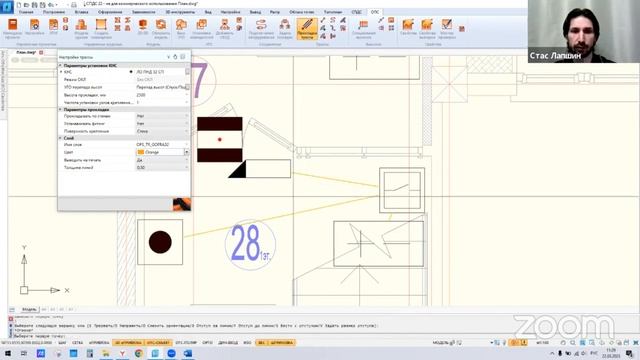Click the Print quick-access icon
Screen dimensions: 640x360
[x=73, y=4]
